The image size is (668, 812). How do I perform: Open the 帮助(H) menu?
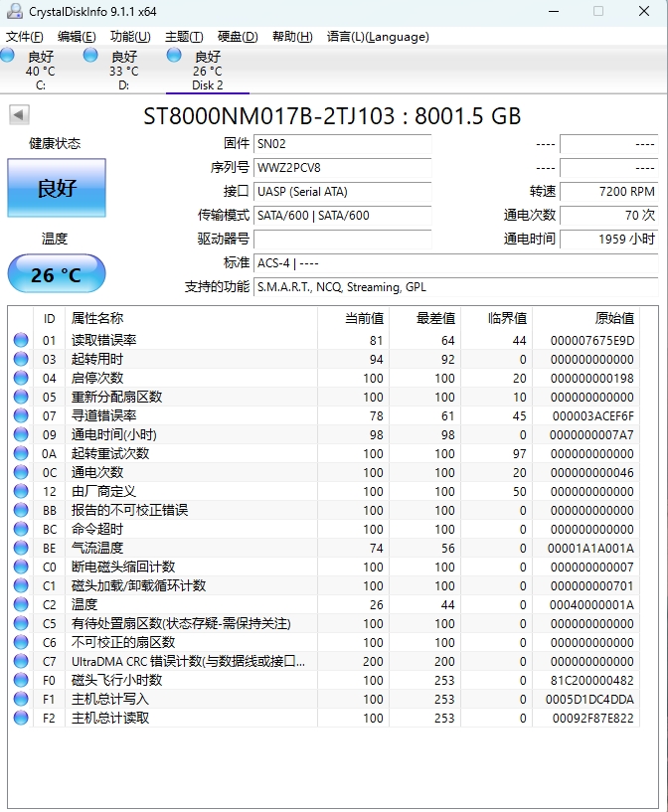pyautogui.click(x=292, y=37)
